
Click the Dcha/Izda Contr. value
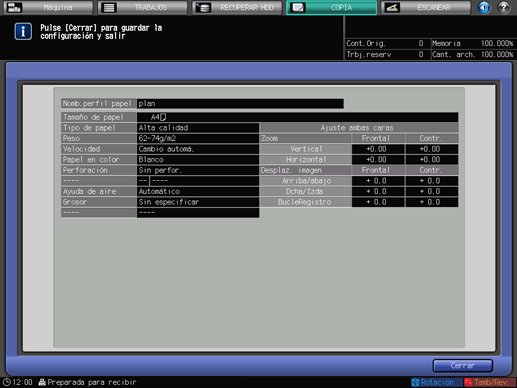432,191
